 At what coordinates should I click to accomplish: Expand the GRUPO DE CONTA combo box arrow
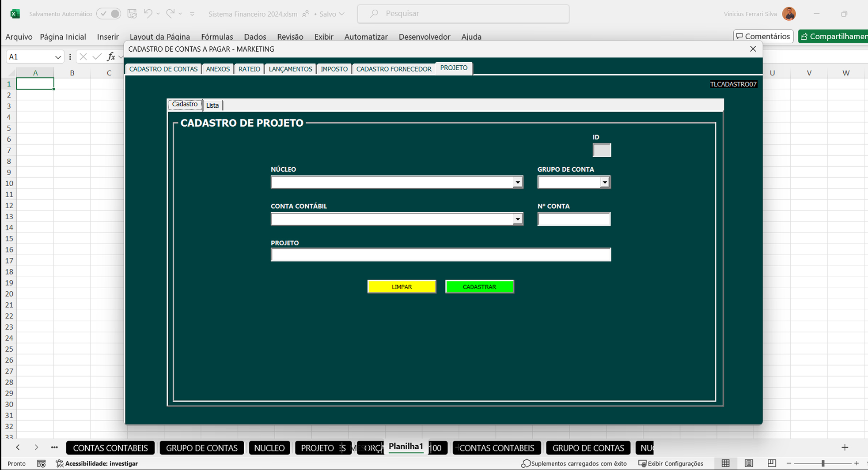(604, 182)
